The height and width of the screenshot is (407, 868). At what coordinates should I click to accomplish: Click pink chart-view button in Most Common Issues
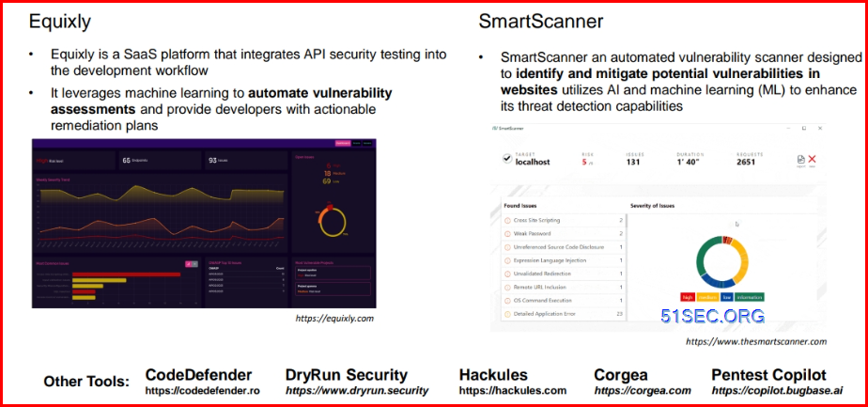(188, 264)
